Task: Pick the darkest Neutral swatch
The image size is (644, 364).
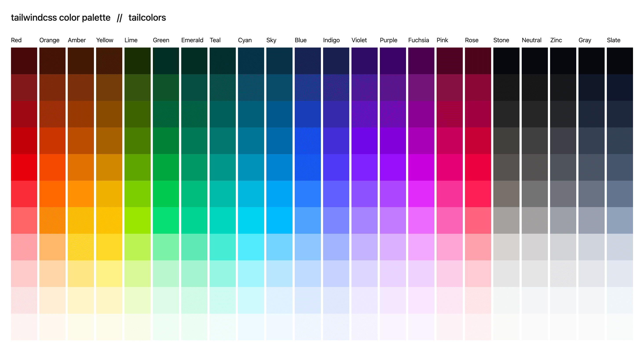Action: point(535,61)
